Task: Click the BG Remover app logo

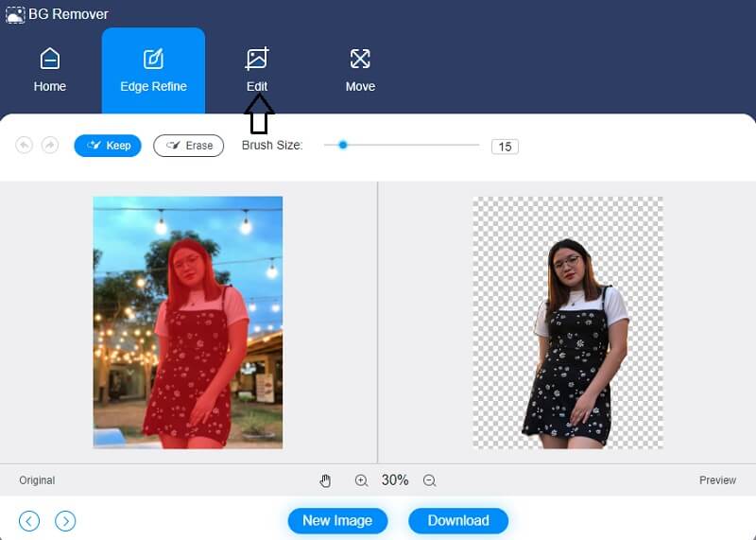Action: 14,14
